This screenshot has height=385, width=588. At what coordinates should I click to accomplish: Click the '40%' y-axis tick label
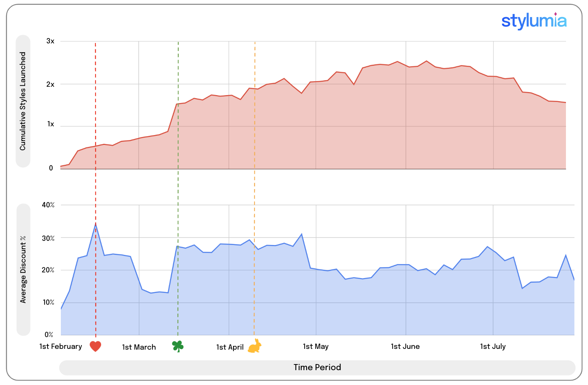48,205
